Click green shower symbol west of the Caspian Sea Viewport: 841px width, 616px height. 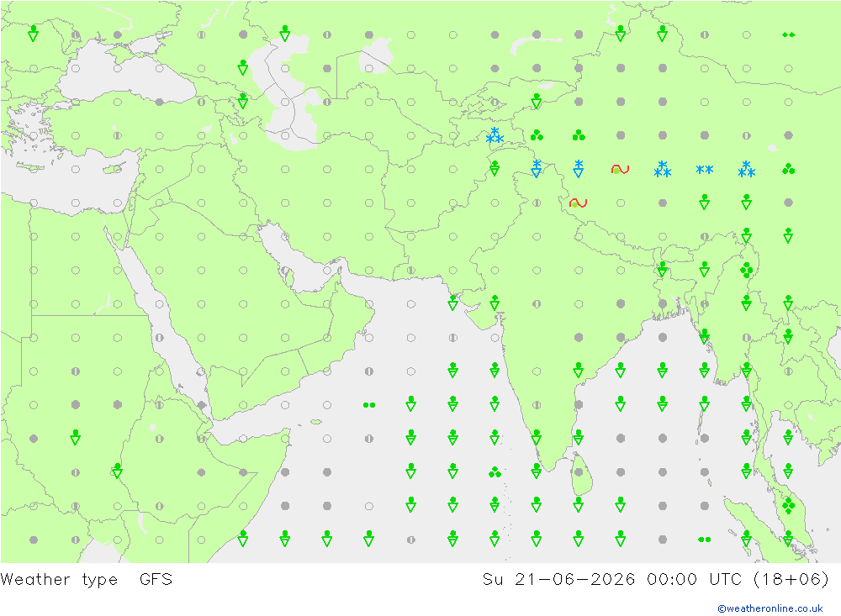[x=243, y=67]
